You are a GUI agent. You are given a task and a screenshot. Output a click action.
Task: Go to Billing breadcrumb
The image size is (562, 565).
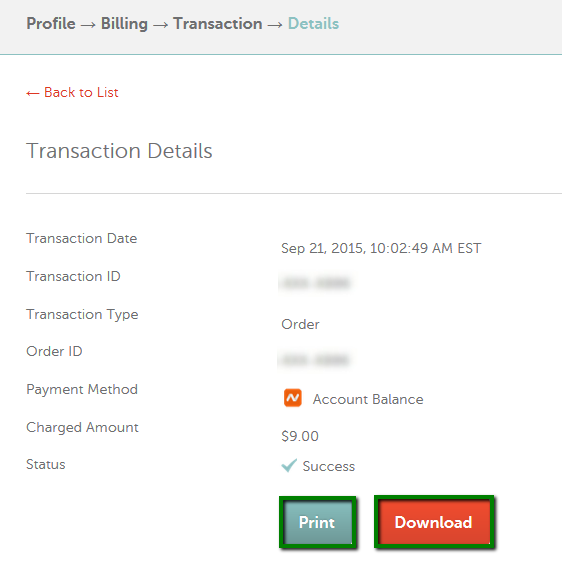click(x=124, y=24)
